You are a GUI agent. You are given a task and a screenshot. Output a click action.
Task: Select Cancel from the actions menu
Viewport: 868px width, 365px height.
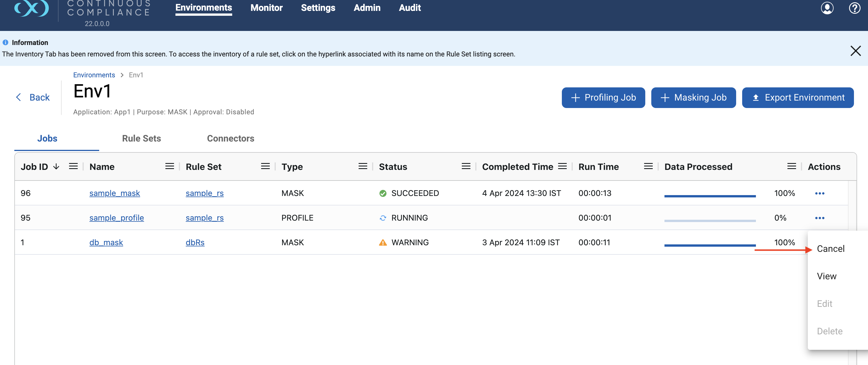pyautogui.click(x=830, y=249)
